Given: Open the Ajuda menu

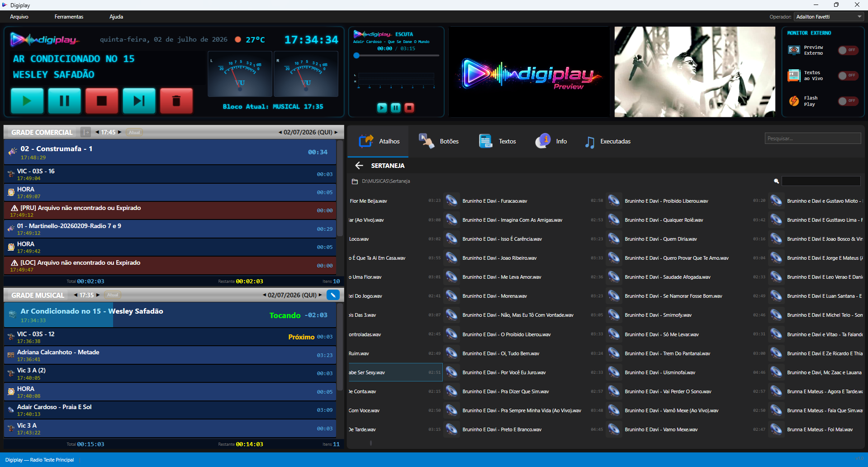Looking at the screenshot, I should (x=116, y=17).
